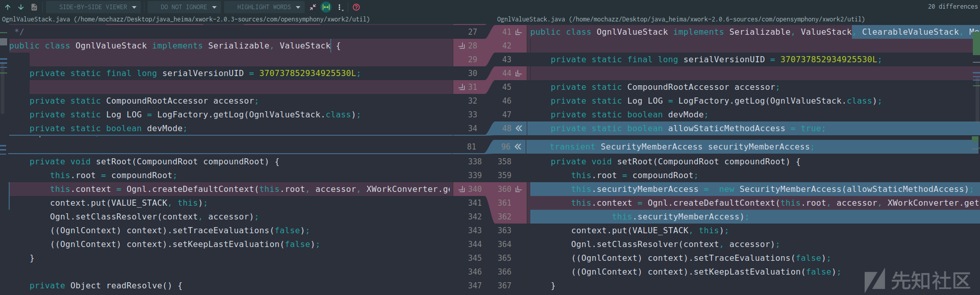This screenshot has height=295, width=980.
Task: Click the double-chevron beside right line 96
Action: pyautogui.click(x=518, y=147)
